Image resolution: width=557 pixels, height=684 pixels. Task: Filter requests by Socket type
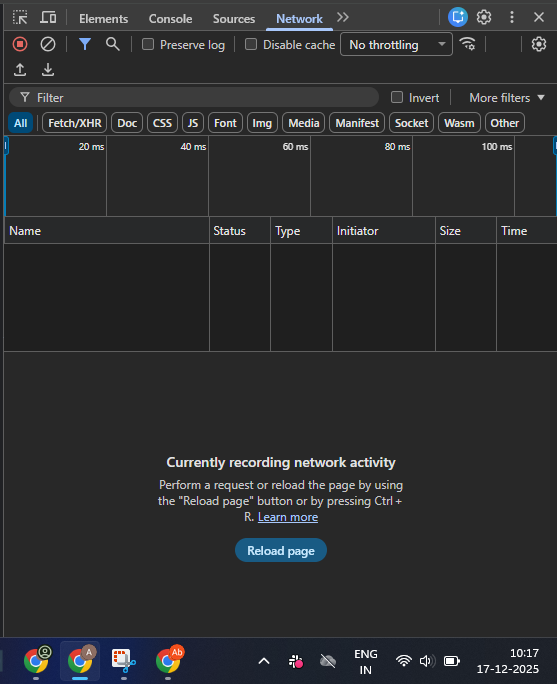point(411,123)
